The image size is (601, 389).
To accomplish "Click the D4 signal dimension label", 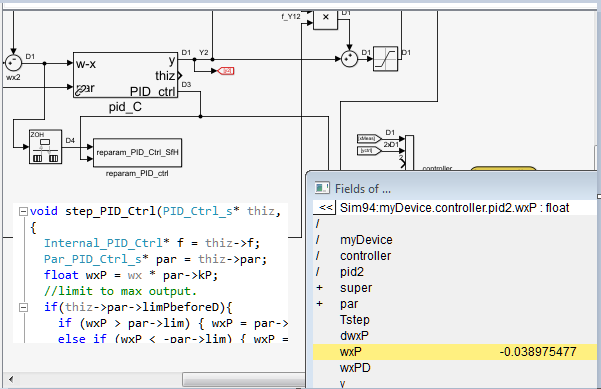I will 70,141.
